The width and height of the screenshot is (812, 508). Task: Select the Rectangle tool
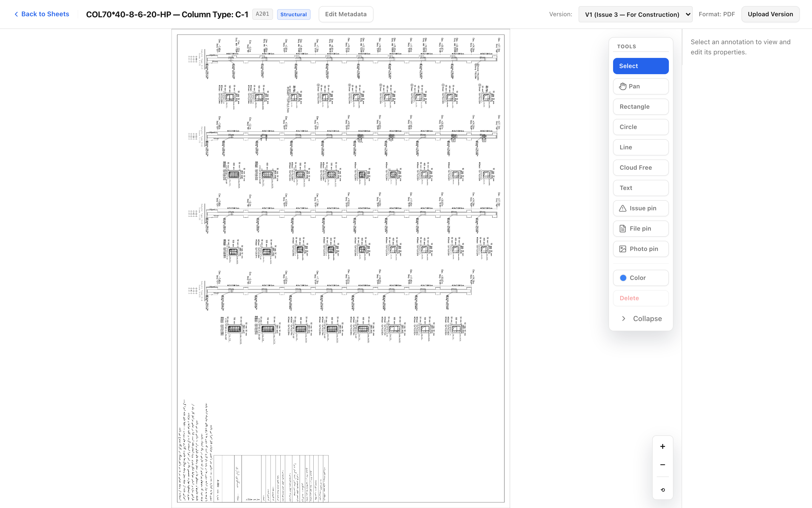[x=640, y=106]
